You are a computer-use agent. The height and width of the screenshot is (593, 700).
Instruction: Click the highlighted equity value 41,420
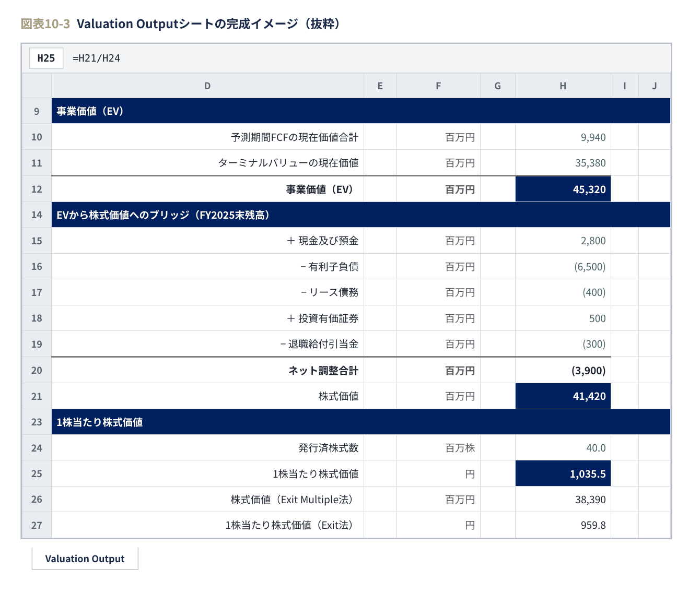563,396
